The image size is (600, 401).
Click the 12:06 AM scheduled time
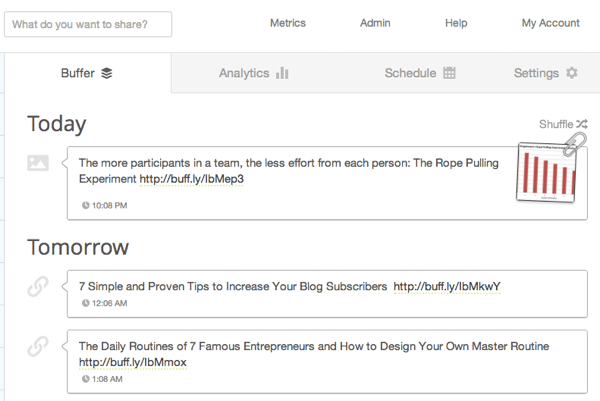[x=109, y=303]
